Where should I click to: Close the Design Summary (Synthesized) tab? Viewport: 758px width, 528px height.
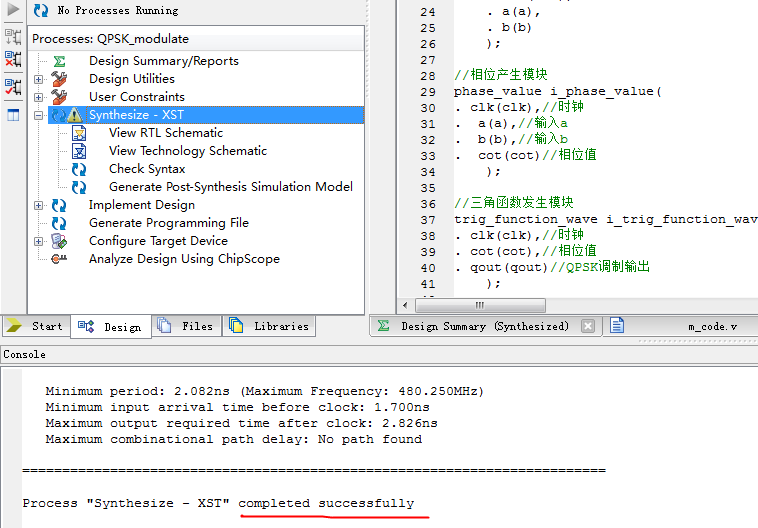pos(588,326)
